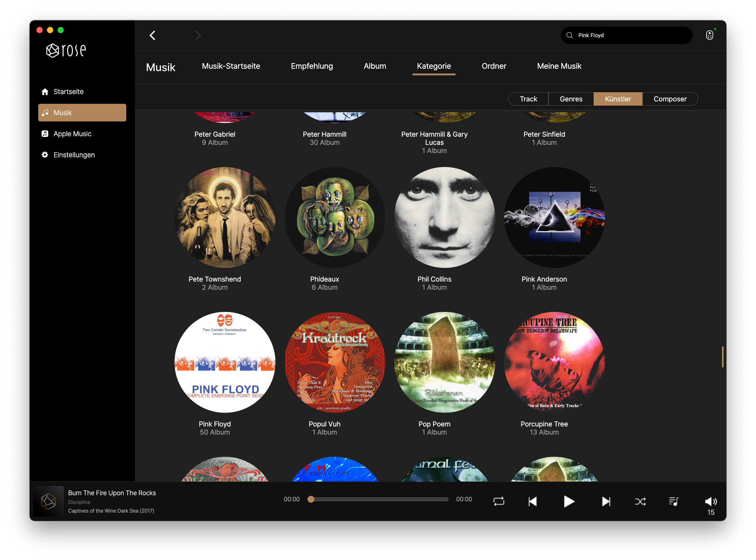756x560 pixels.
Task: Click the Pink Floyd name label
Action: (x=215, y=424)
